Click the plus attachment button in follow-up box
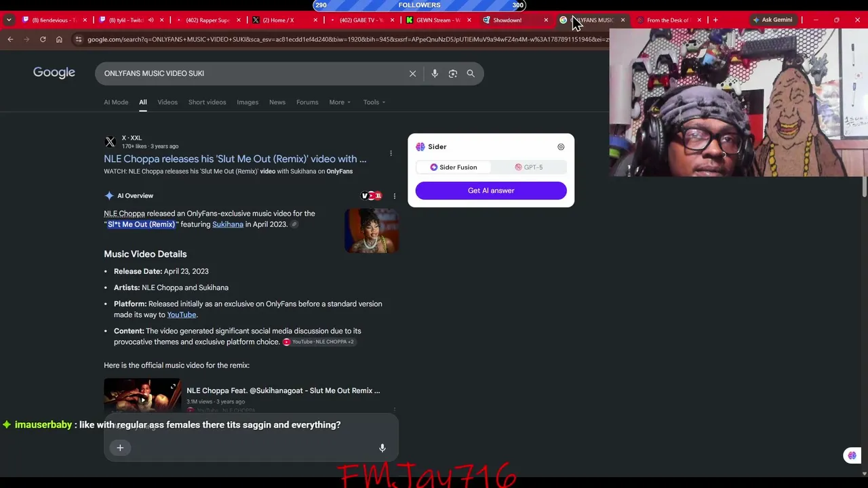Image resolution: width=868 pixels, height=488 pixels. point(120,447)
